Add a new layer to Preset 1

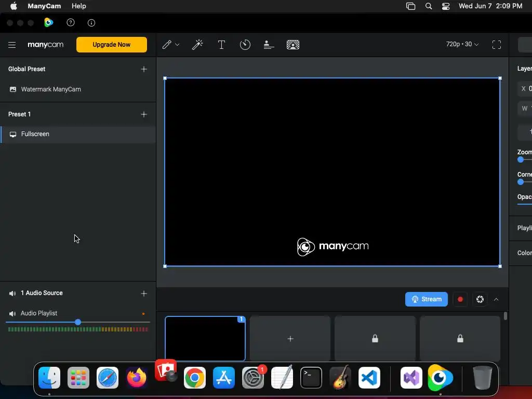(144, 114)
